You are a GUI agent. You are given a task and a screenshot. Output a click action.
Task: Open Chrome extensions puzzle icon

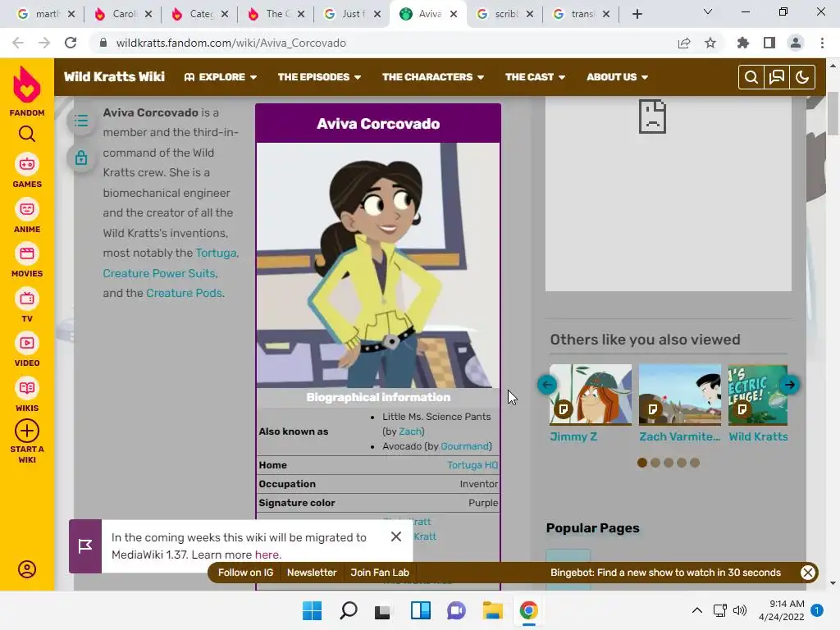pyautogui.click(x=743, y=43)
